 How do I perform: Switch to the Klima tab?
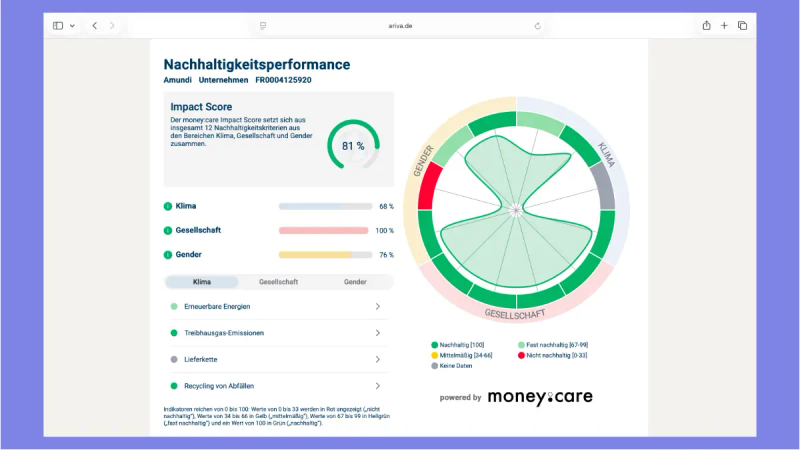[202, 282]
